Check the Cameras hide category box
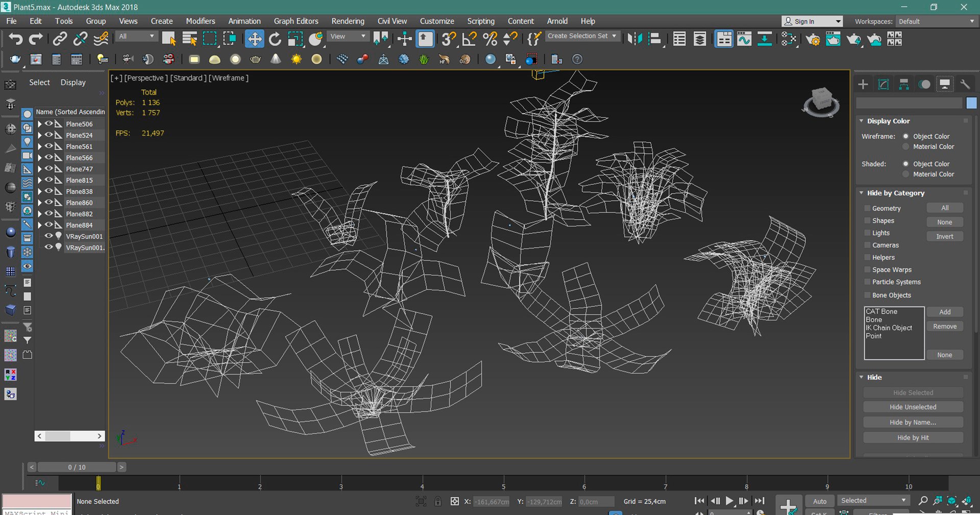Screen dimensions: 980x515 (867, 245)
